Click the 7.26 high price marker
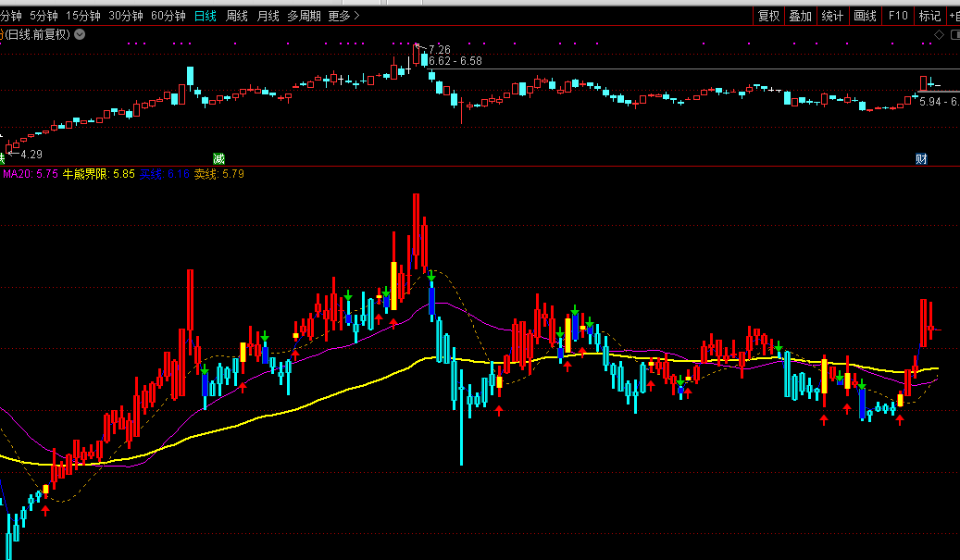This screenshot has width=960, height=560. coord(440,49)
